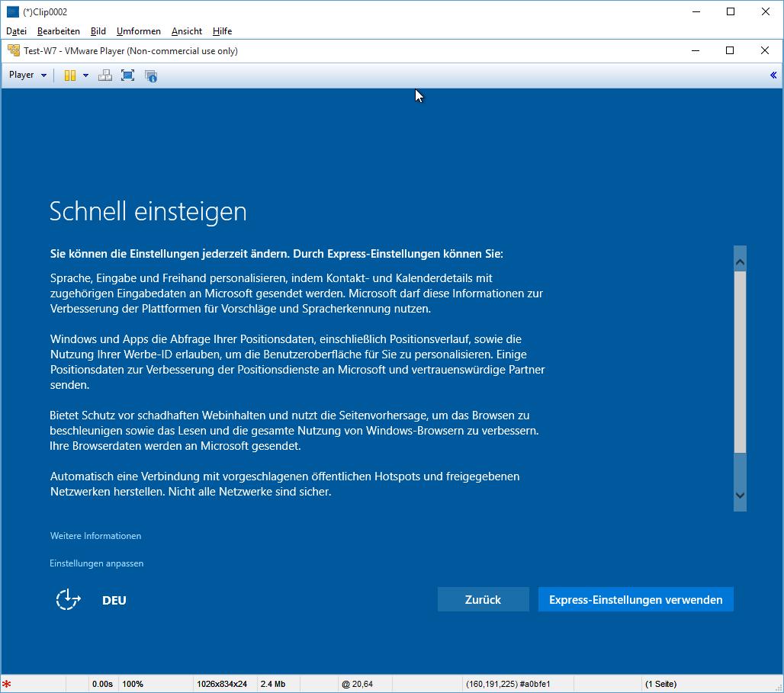The image size is (784, 693).
Task: Open the Player menu dropdown
Action: 27,75
